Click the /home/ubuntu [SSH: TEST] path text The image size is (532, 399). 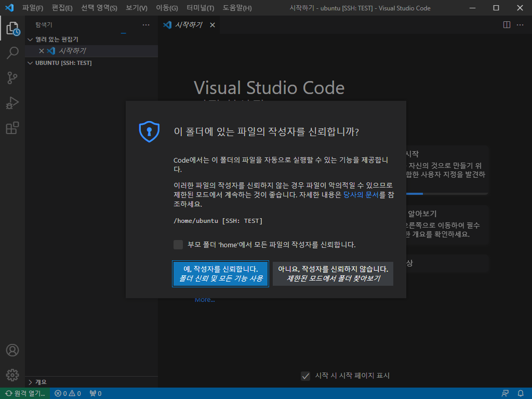(x=218, y=221)
